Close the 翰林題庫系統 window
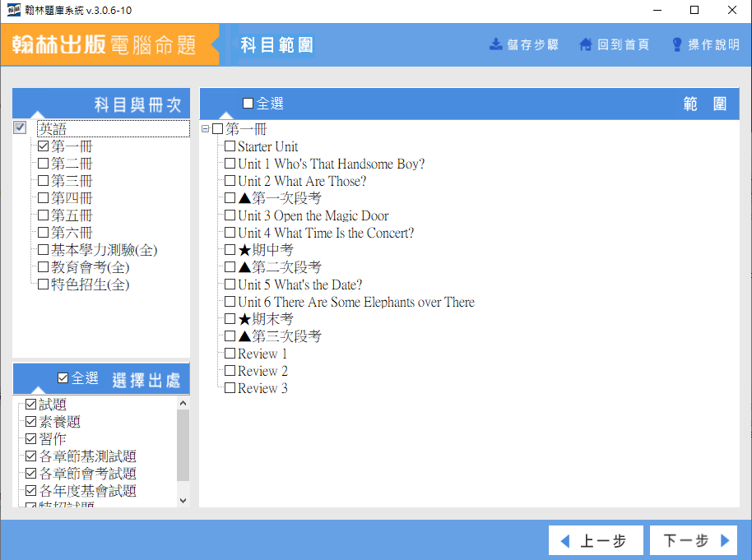This screenshot has width=752, height=560. coord(732,10)
